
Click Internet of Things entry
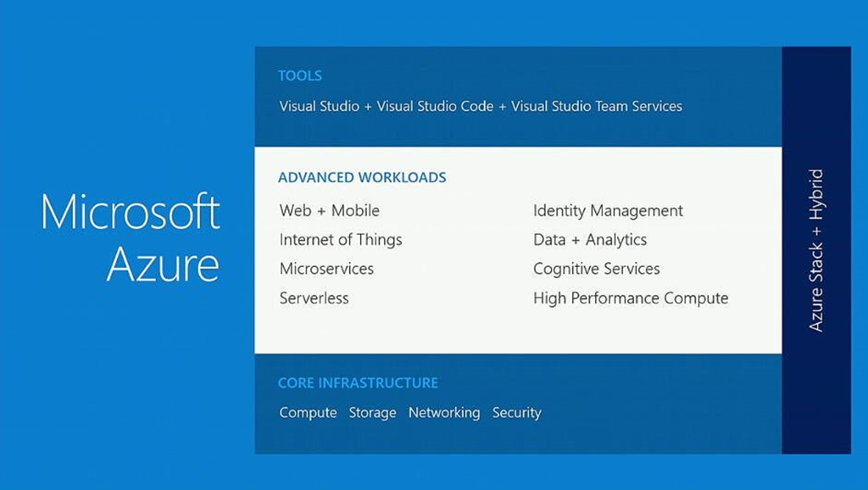click(x=341, y=240)
